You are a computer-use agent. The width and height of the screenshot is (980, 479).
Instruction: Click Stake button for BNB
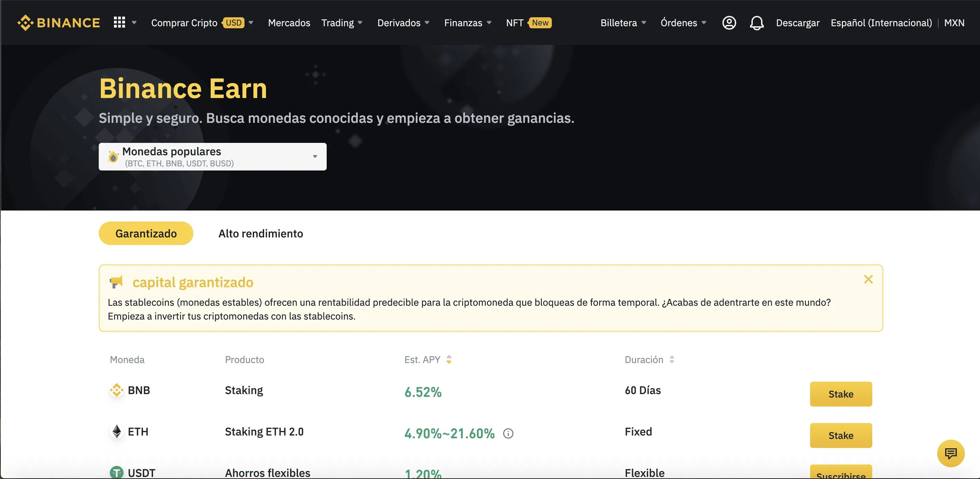tap(841, 394)
